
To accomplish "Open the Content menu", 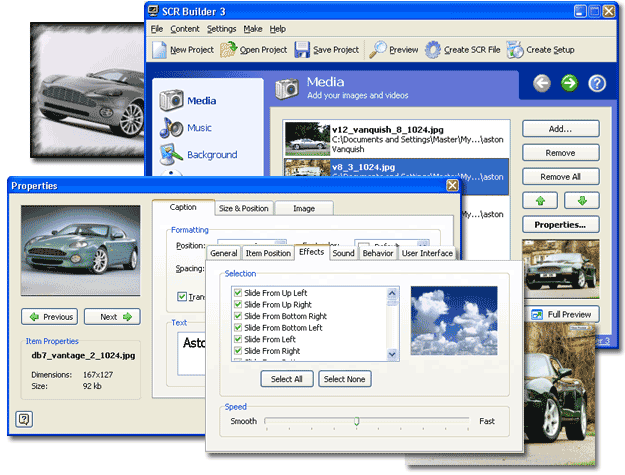I will (185, 29).
